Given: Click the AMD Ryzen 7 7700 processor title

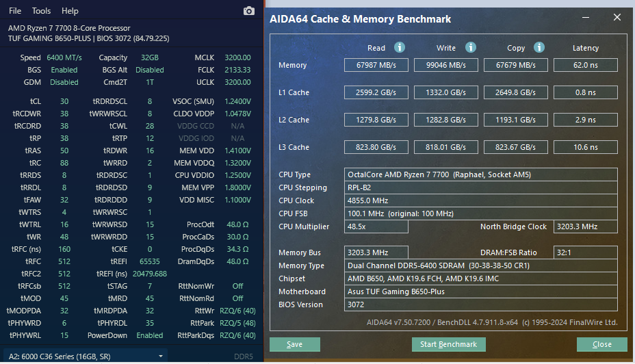Looking at the screenshot, I should pos(69,28).
